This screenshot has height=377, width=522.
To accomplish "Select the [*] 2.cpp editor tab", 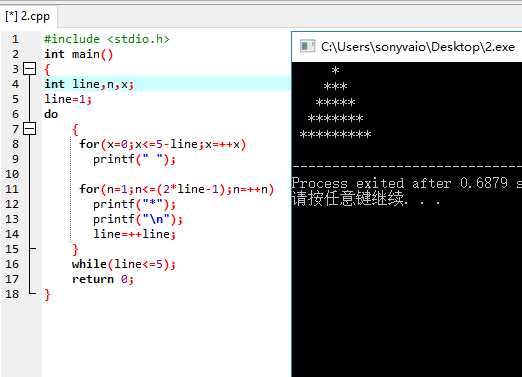I will [x=28, y=17].
